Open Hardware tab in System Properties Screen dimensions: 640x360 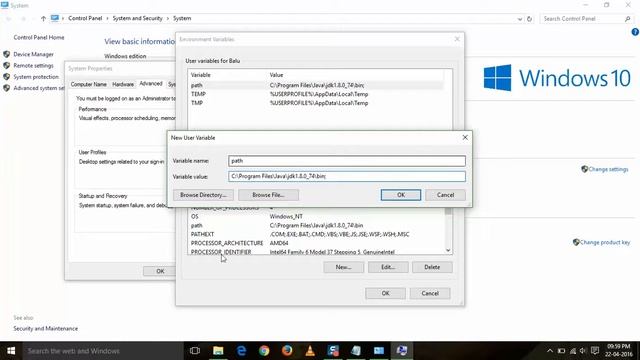pyautogui.click(x=123, y=84)
